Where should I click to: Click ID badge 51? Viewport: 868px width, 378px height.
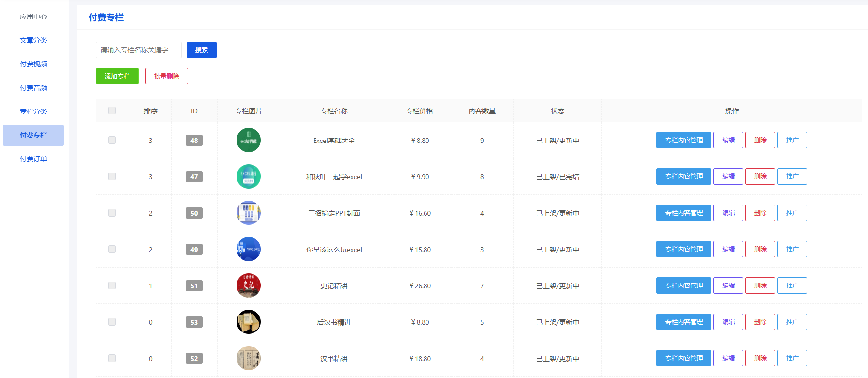[194, 286]
